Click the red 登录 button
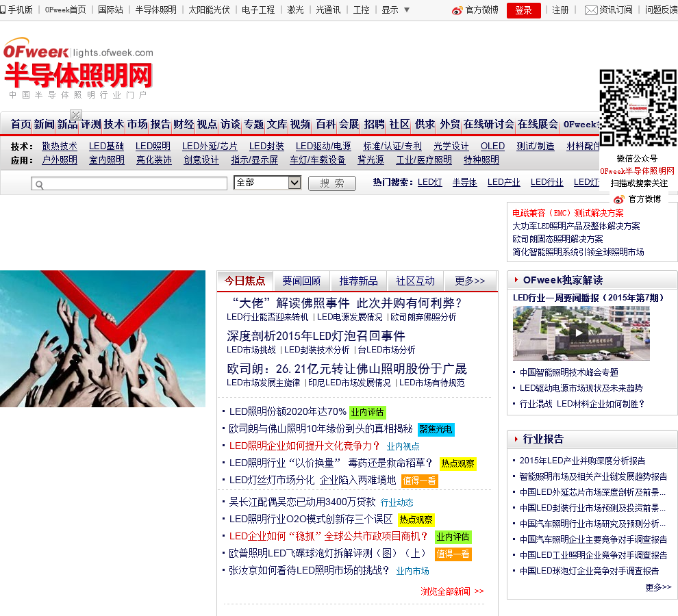This screenshot has width=678, height=616. [x=523, y=10]
